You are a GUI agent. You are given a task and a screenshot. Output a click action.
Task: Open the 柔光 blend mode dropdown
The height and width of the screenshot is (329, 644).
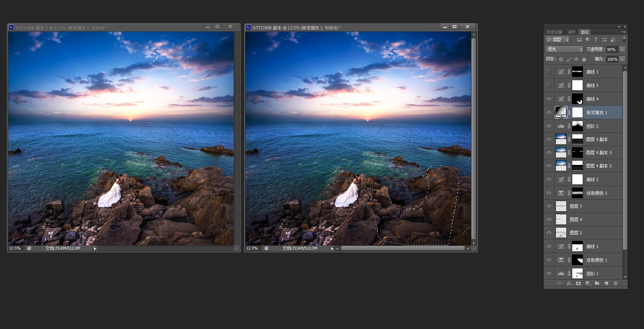pos(564,49)
